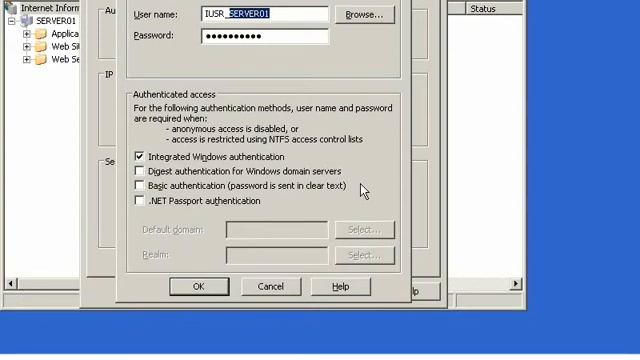Expand the Web Sites node
This screenshot has width=640, height=360.
coord(27,47)
